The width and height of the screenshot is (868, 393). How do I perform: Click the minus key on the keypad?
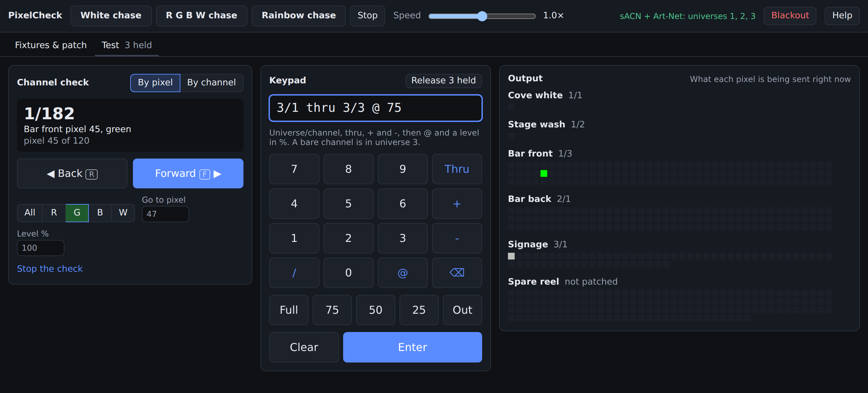pos(457,238)
